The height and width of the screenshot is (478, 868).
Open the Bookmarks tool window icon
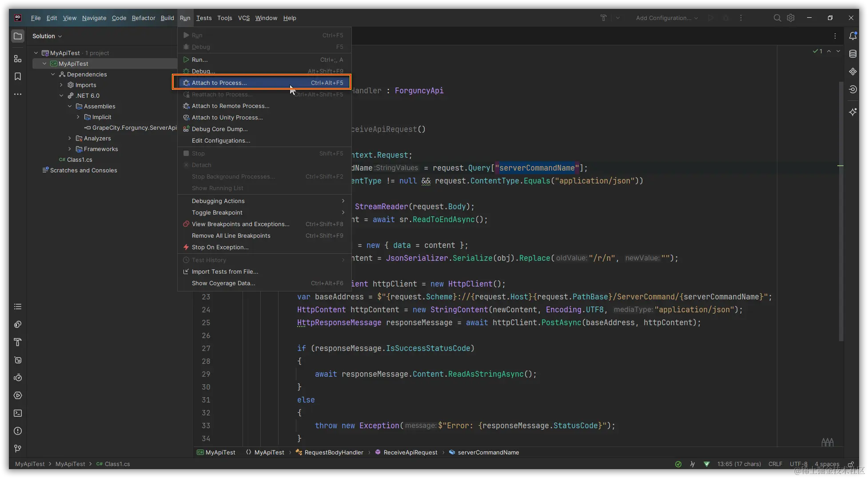pyautogui.click(x=18, y=76)
